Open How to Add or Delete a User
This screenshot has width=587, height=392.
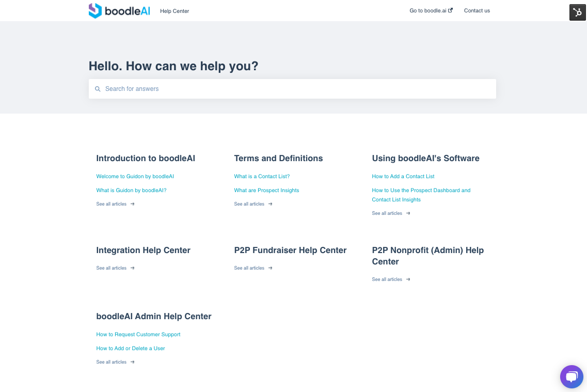point(131,348)
